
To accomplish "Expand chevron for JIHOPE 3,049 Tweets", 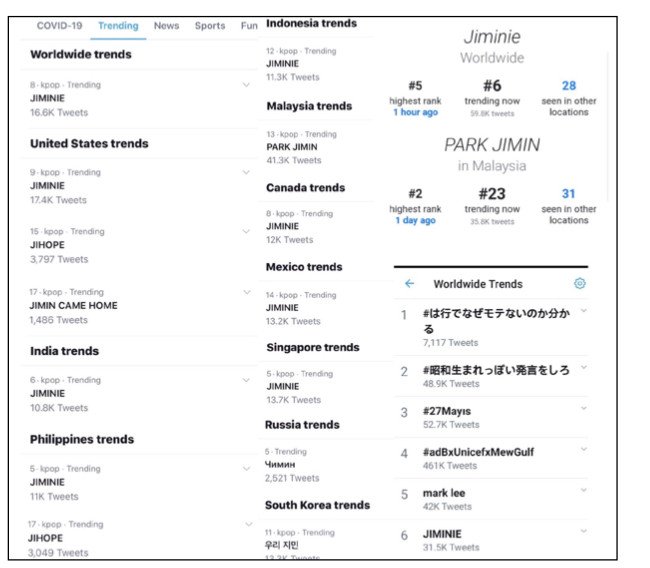I will point(248,524).
